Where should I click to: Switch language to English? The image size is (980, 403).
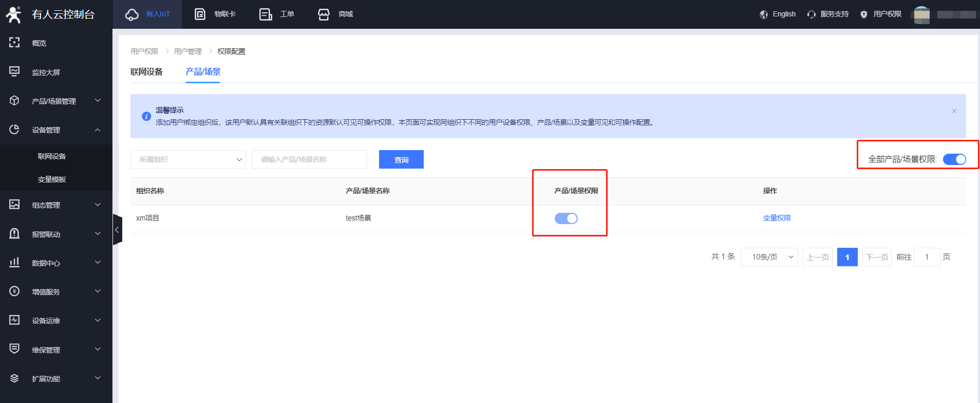point(784,14)
